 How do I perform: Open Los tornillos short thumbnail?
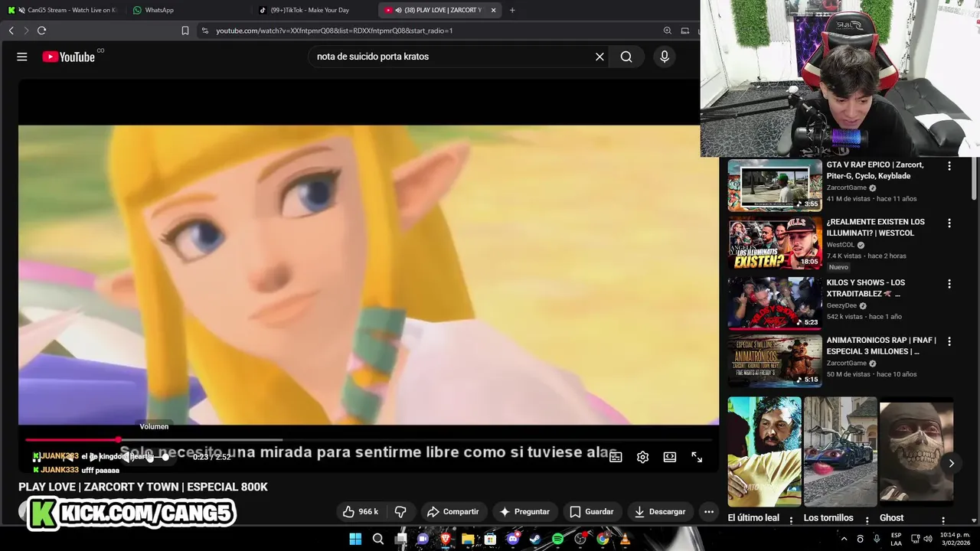(x=840, y=452)
